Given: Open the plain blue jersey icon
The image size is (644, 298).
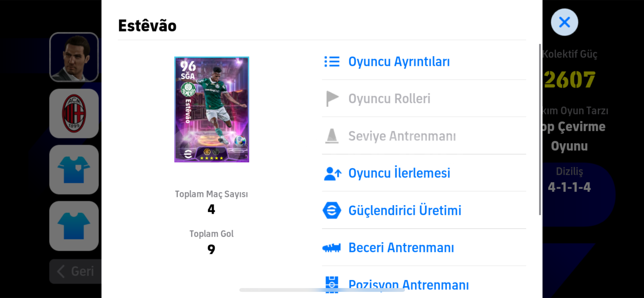Looking at the screenshot, I should pyautogui.click(x=74, y=226).
